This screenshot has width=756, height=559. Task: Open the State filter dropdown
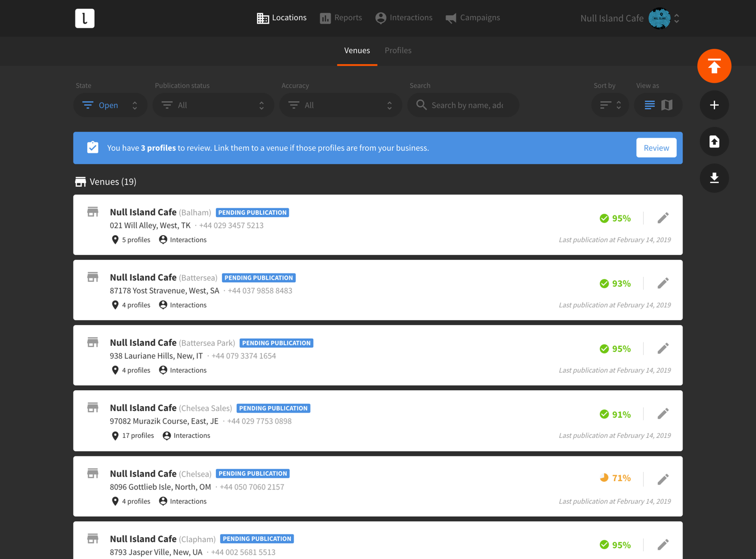pos(110,105)
